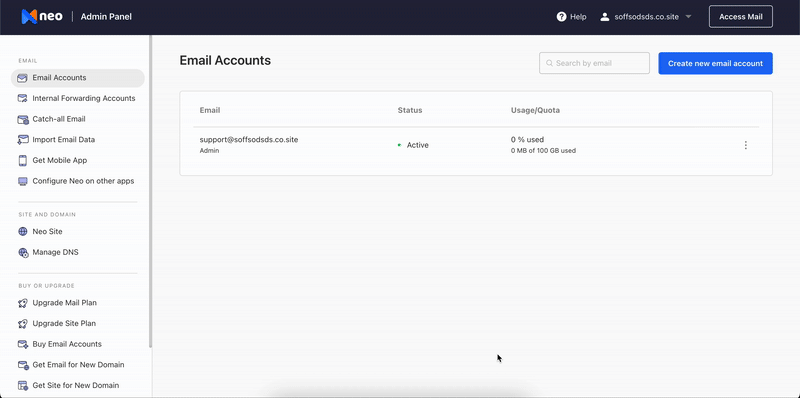Click support@soffsodsds.co.site email cell
Image resolution: width=800 pixels, height=398 pixels.
(248, 140)
